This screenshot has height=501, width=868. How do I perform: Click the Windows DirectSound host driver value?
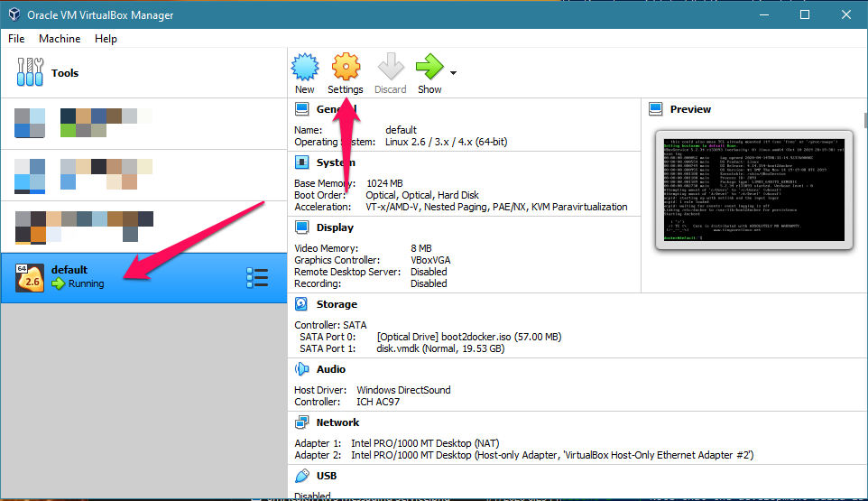[403, 390]
